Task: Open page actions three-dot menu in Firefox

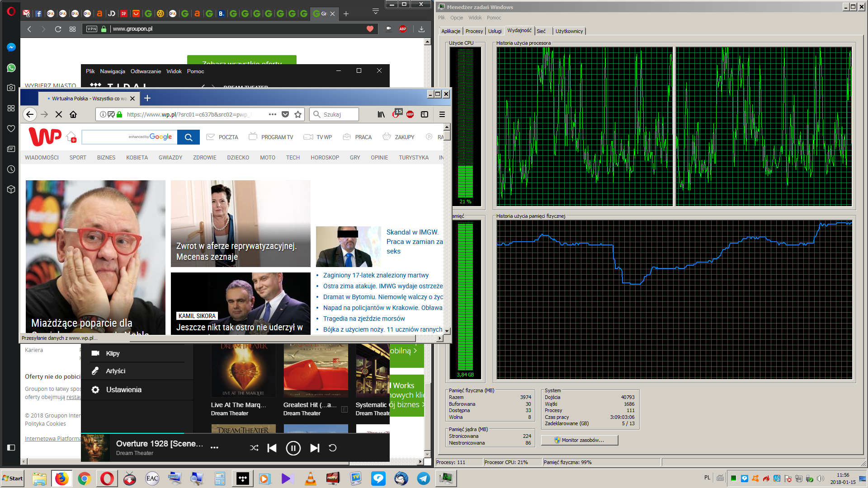Action: [x=272, y=114]
